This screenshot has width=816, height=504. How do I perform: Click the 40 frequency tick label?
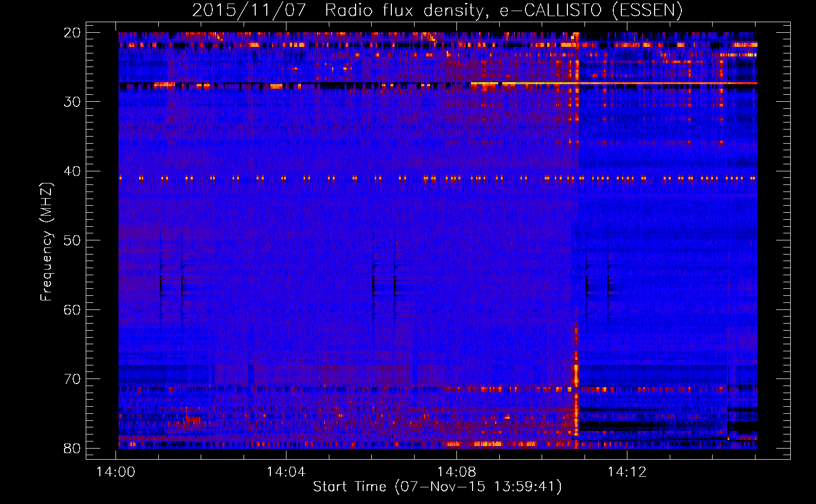click(x=73, y=171)
